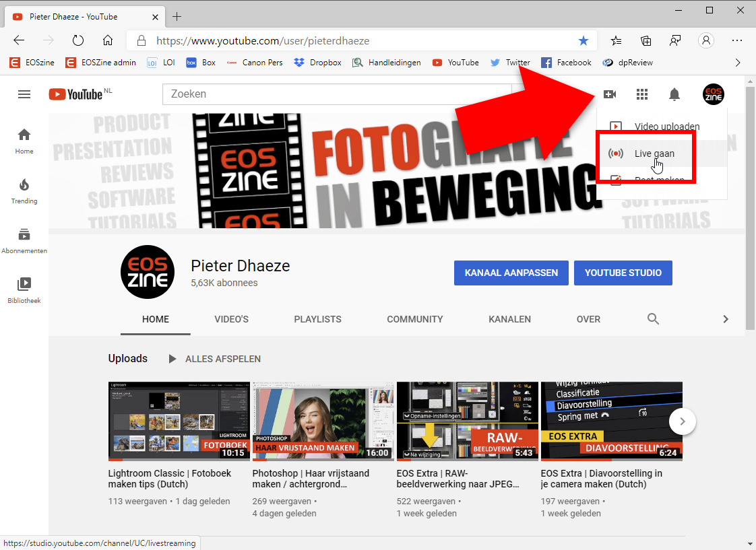Image resolution: width=756 pixels, height=550 pixels.
Task: Open browser Collections
Action: [645, 41]
